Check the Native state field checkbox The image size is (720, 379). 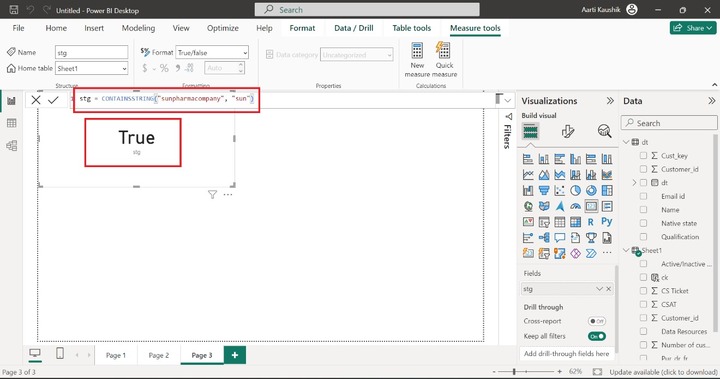[643, 223]
